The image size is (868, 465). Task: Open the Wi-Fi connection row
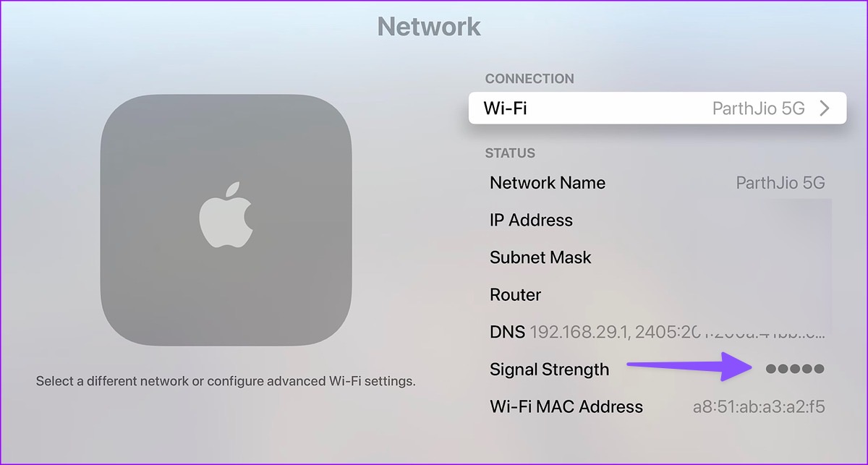click(657, 108)
